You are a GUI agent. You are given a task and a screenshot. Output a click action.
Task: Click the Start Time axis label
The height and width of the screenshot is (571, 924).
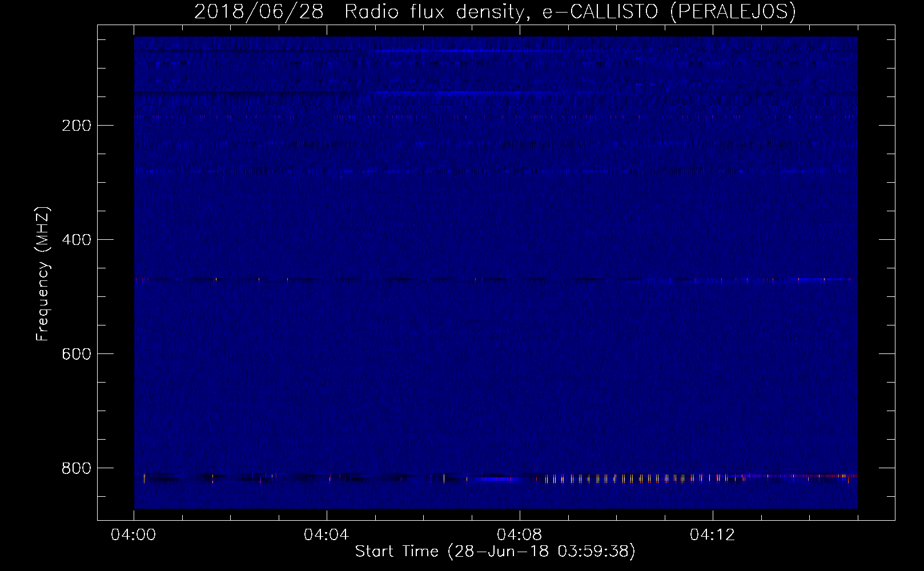[495, 552]
